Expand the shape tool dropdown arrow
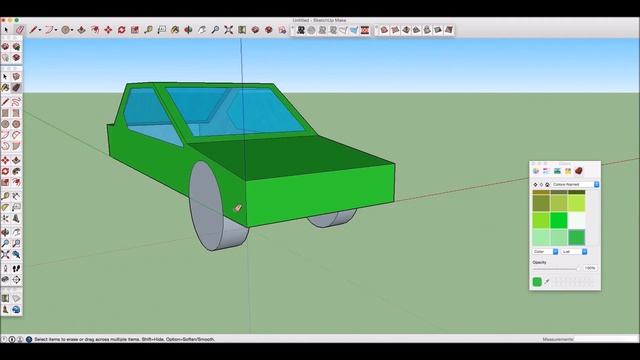 coord(72,30)
